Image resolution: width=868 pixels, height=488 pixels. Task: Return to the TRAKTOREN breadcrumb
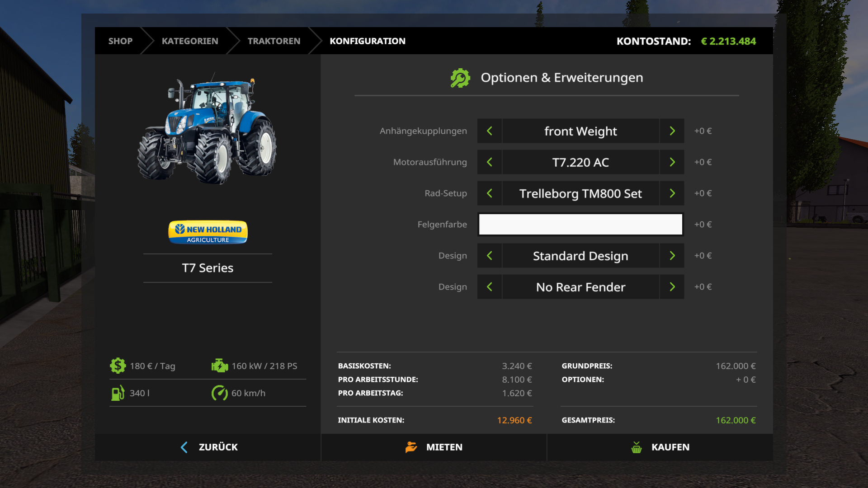[x=274, y=41]
